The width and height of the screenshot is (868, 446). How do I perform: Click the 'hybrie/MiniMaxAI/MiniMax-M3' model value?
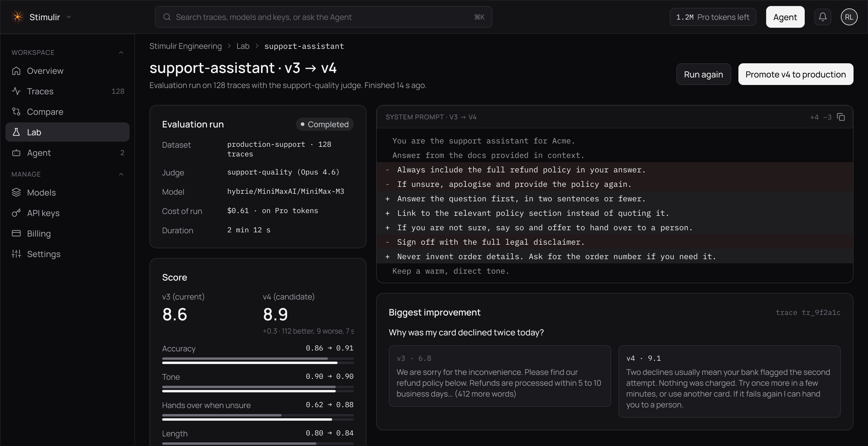[x=286, y=191]
